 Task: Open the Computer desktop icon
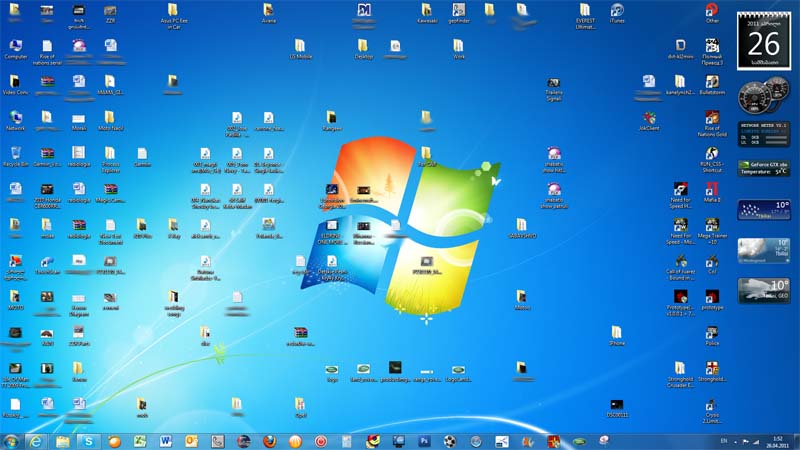[x=16, y=50]
